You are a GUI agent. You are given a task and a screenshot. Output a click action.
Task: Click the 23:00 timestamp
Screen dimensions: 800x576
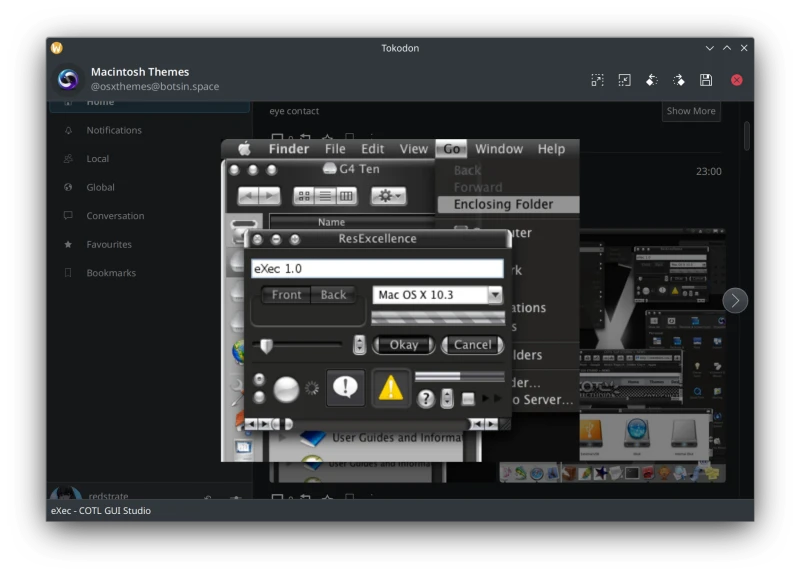[709, 171]
